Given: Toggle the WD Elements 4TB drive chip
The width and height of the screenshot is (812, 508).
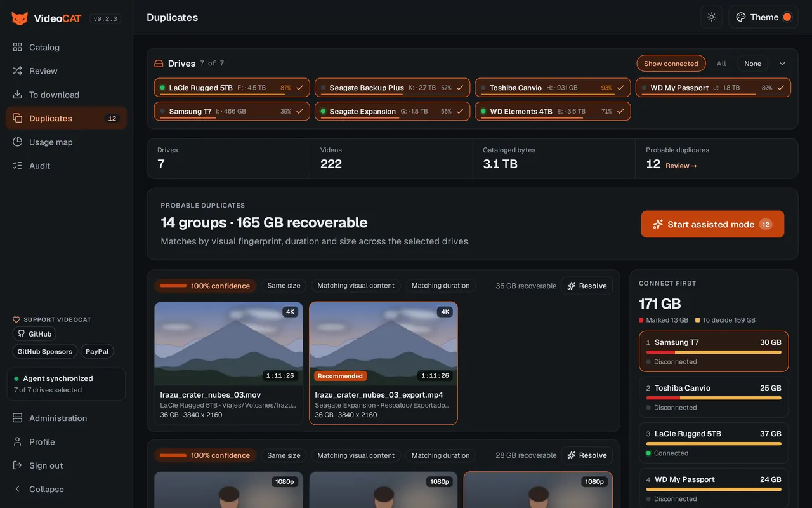Looking at the screenshot, I should tap(553, 111).
